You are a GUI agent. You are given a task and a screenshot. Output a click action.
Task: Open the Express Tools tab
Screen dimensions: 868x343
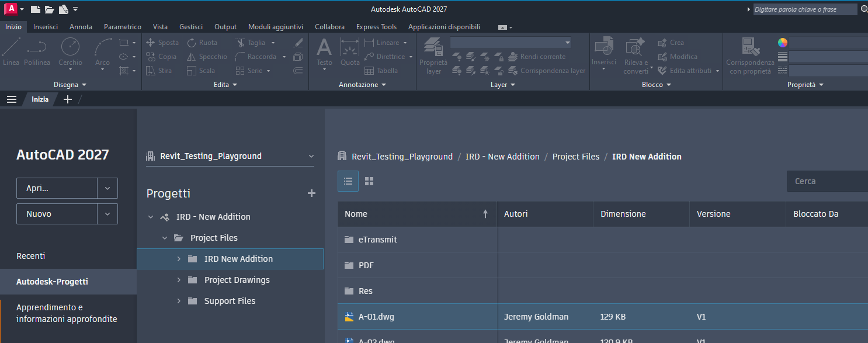tap(376, 27)
